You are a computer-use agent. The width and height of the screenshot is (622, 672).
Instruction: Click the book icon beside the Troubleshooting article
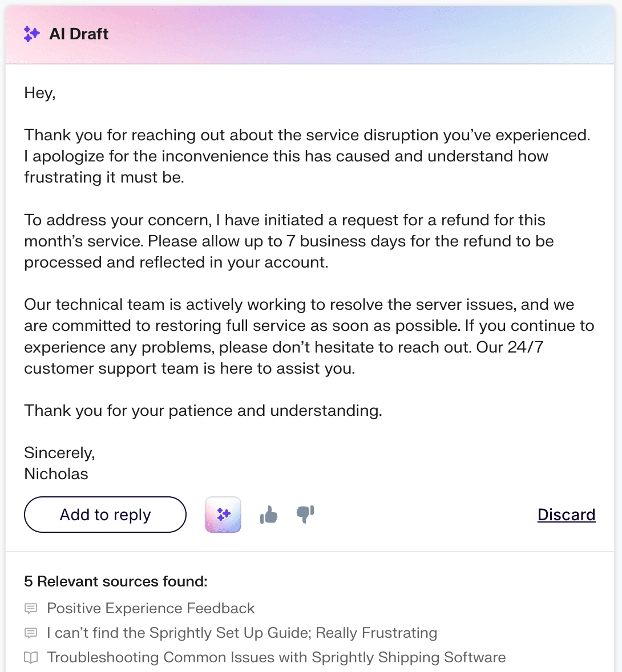click(x=30, y=657)
